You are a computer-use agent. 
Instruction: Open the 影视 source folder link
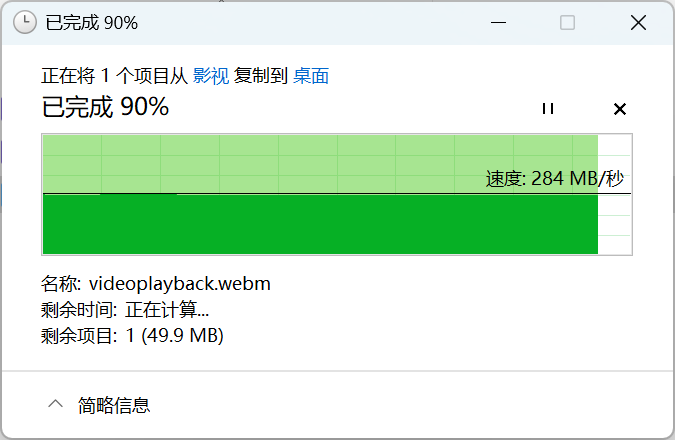click(x=211, y=76)
